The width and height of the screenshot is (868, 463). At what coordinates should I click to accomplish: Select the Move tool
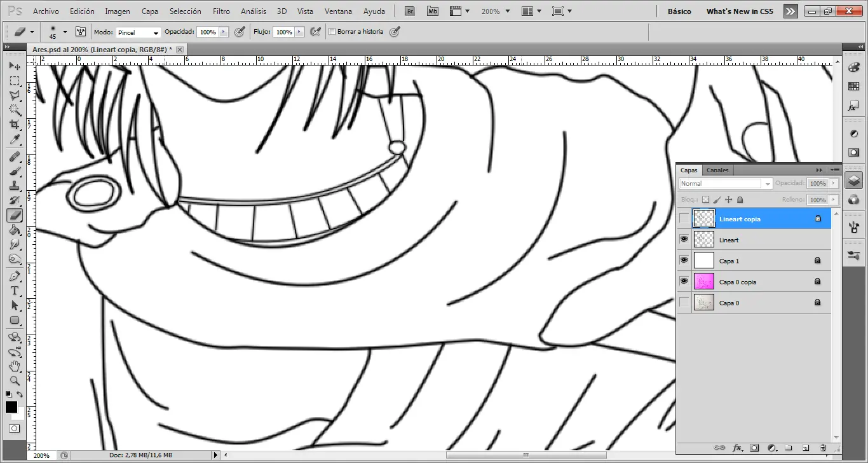[15, 66]
